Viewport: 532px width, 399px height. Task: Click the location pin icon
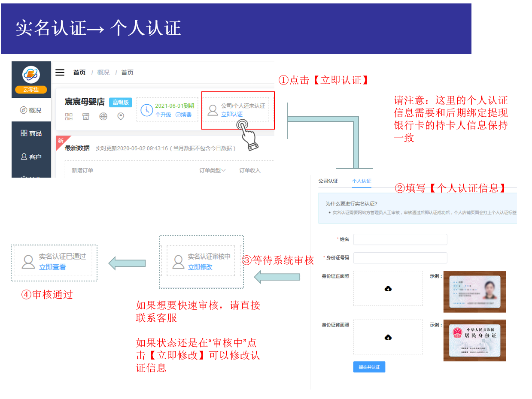point(121,117)
